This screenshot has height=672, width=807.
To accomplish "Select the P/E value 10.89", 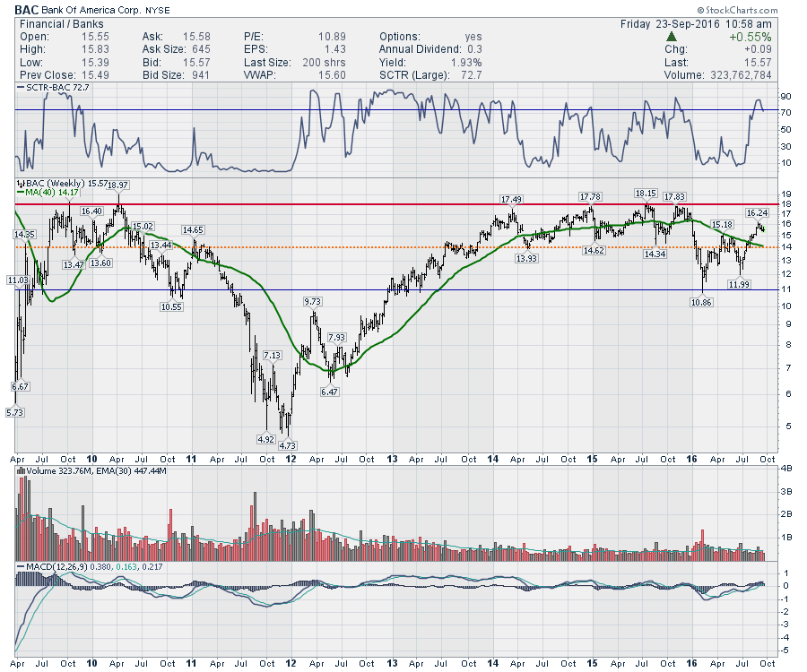I will (x=332, y=37).
